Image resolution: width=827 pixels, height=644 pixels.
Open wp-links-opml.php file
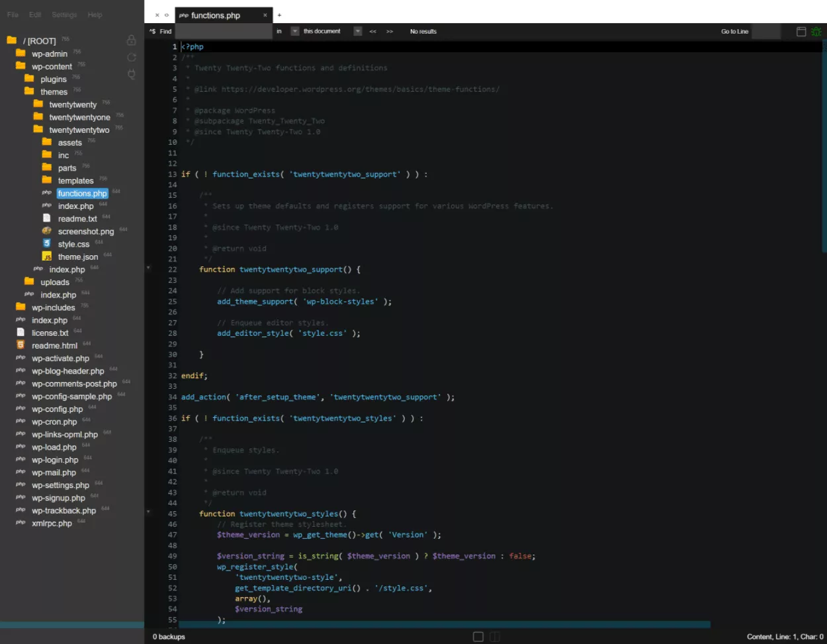click(x=65, y=434)
